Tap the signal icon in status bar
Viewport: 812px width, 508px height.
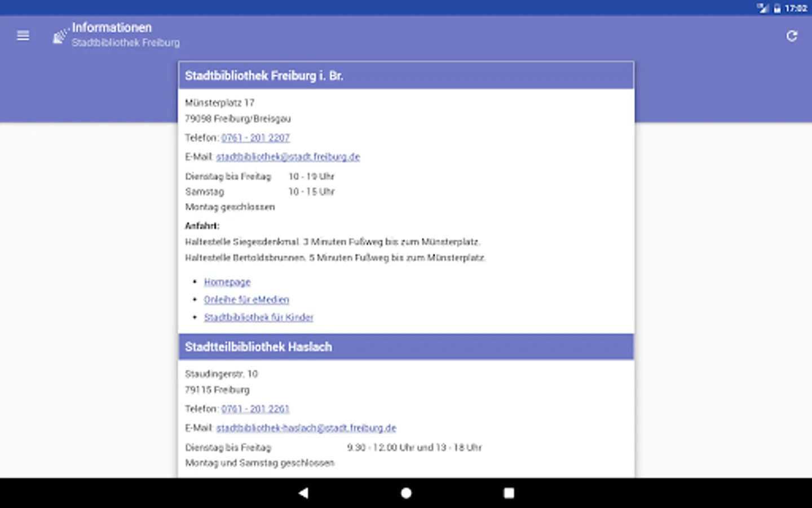pyautogui.click(x=763, y=8)
